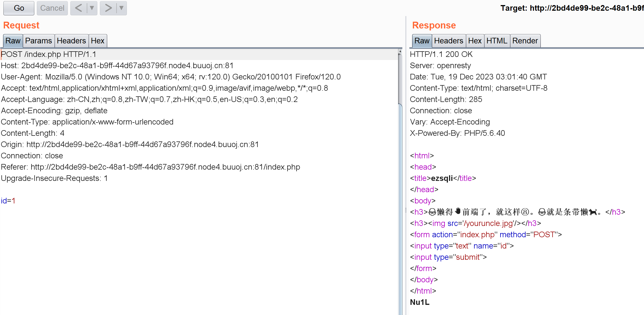This screenshot has height=315, width=644.
Task: Open the Response Headers tab
Action: [449, 41]
